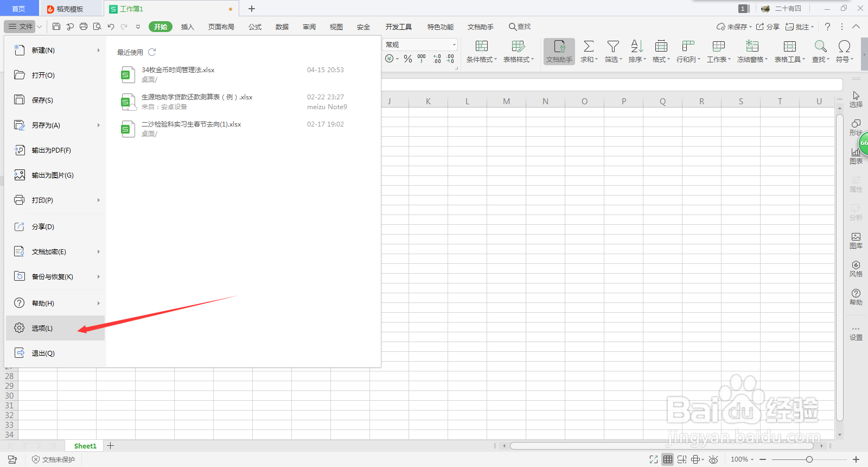Click the zoom slider handle
868x467 pixels.
pos(809,459)
